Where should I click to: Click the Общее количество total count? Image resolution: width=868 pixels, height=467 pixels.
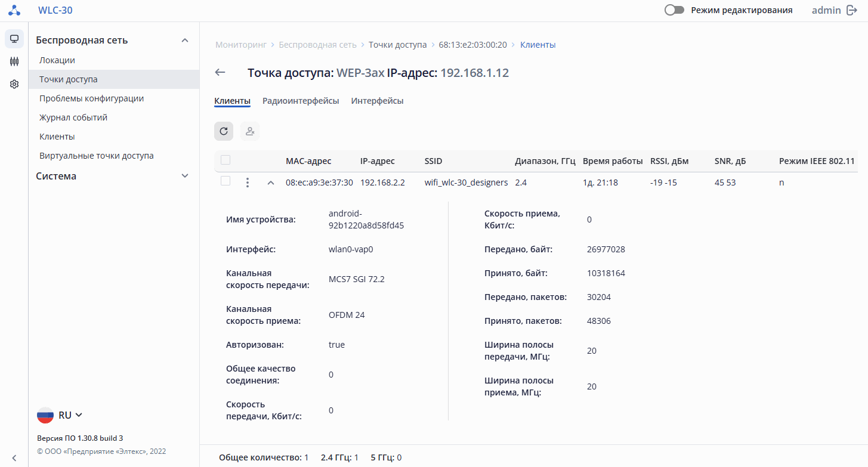click(264, 457)
